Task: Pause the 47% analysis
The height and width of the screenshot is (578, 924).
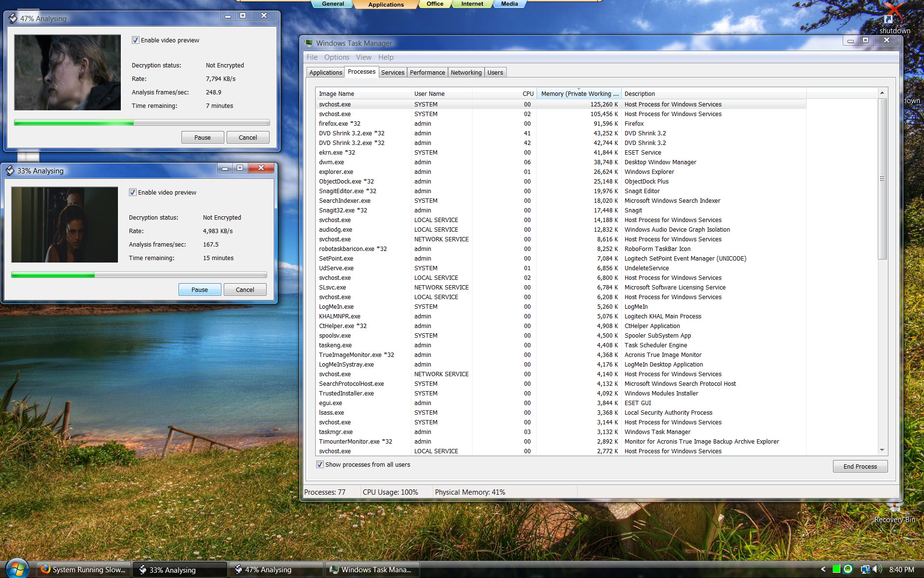Action: [x=203, y=137]
